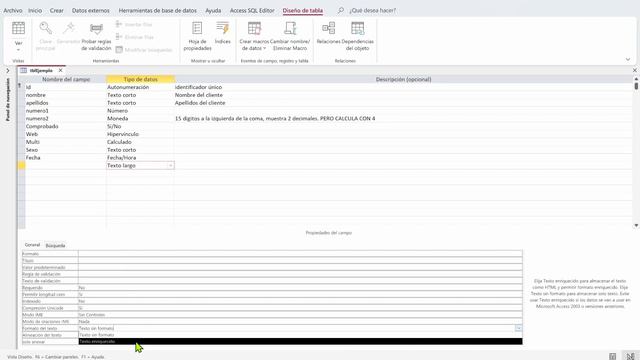640x360 pixels.
Task: Click the Insertar filas icon
Action: 119,24
